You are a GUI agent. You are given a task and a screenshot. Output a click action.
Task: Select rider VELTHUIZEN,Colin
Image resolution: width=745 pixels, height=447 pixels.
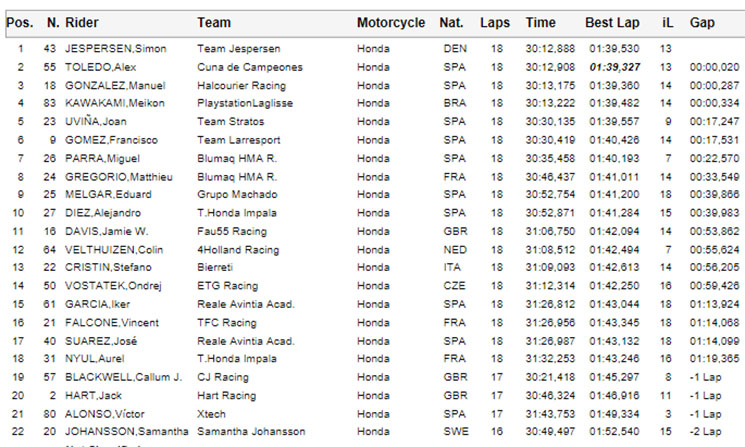(x=114, y=250)
